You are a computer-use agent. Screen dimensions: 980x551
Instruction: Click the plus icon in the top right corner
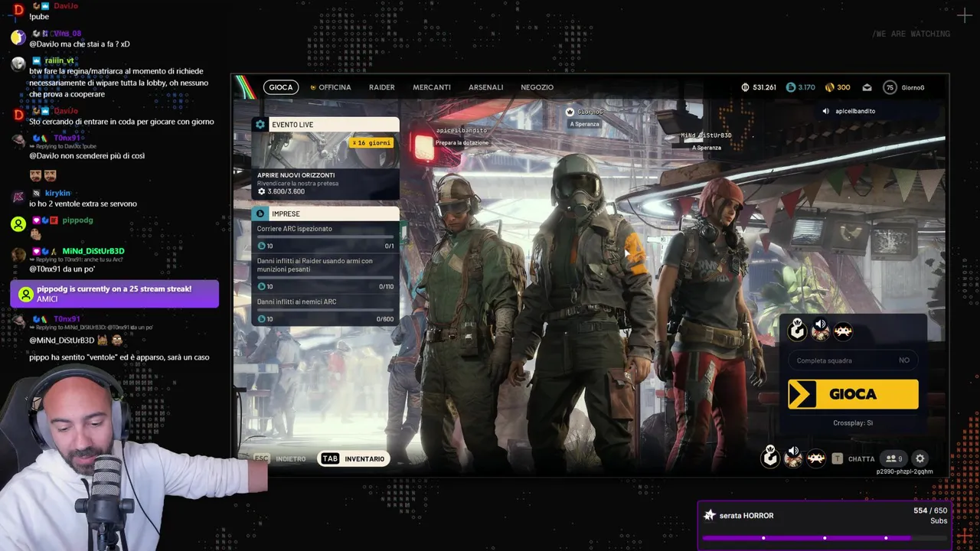965,16
